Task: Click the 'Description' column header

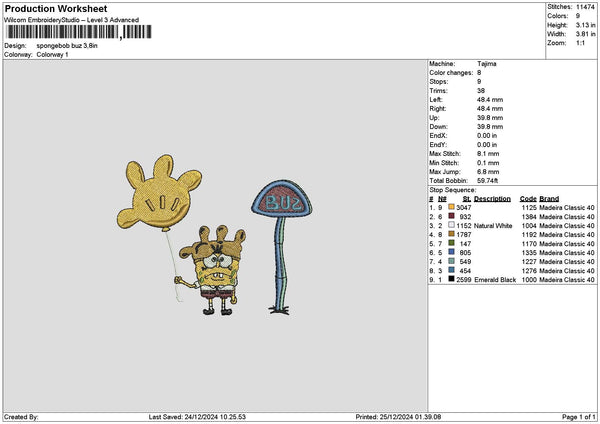Action: 492,199
